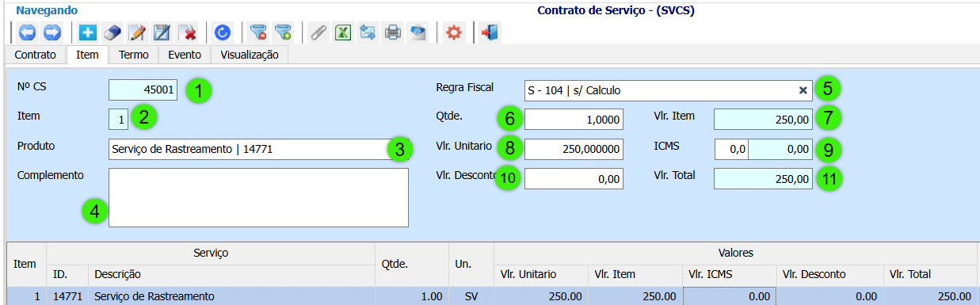Click the Qtde. input field
980x305 pixels.
point(574,120)
